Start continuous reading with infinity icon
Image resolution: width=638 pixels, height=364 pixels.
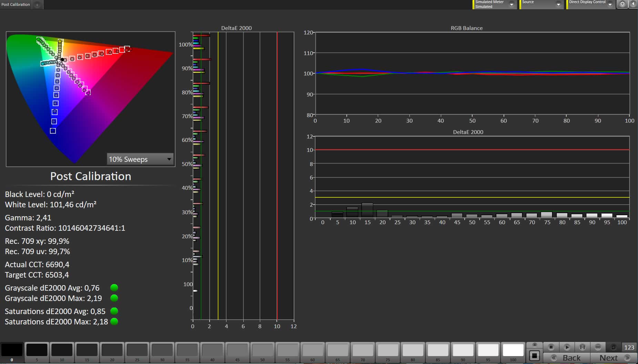pos(598,347)
